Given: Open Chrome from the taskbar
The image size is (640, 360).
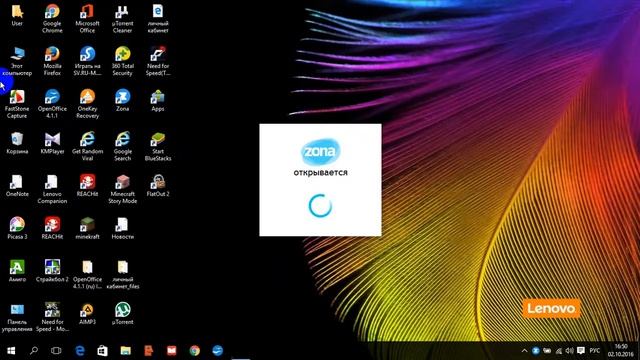Looking at the screenshot, I should click(195, 351).
